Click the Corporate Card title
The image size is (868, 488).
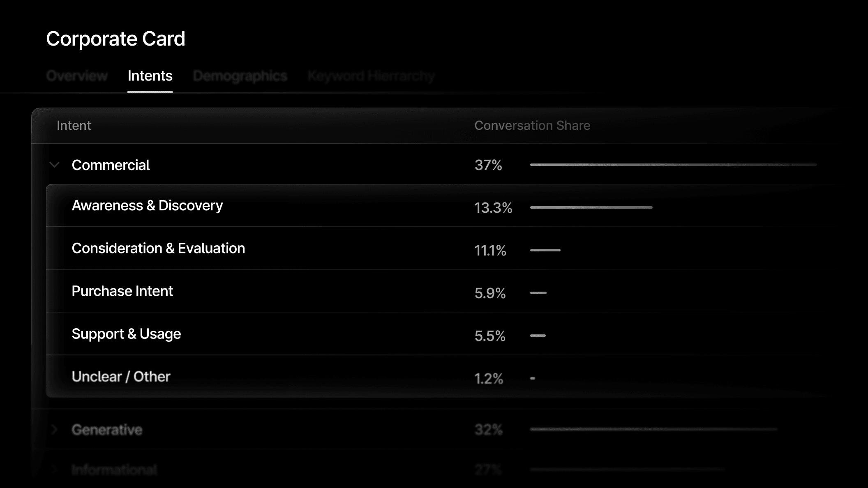point(116,38)
